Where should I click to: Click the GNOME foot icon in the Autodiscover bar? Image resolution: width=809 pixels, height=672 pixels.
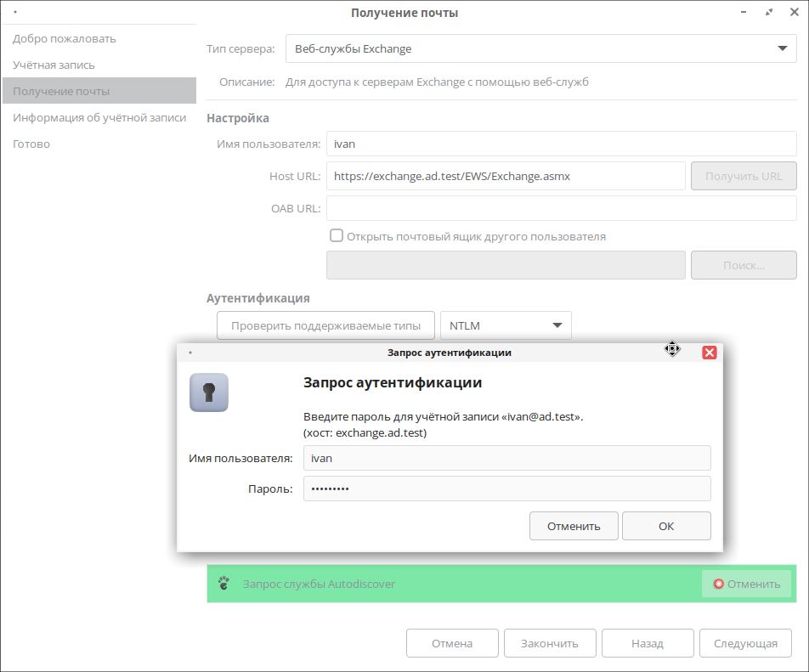click(x=223, y=584)
